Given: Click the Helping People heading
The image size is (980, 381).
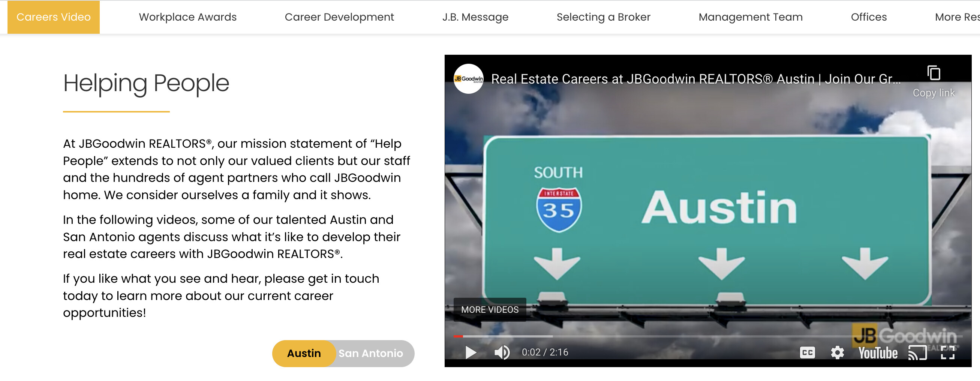Looking at the screenshot, I should click(146, 83).
